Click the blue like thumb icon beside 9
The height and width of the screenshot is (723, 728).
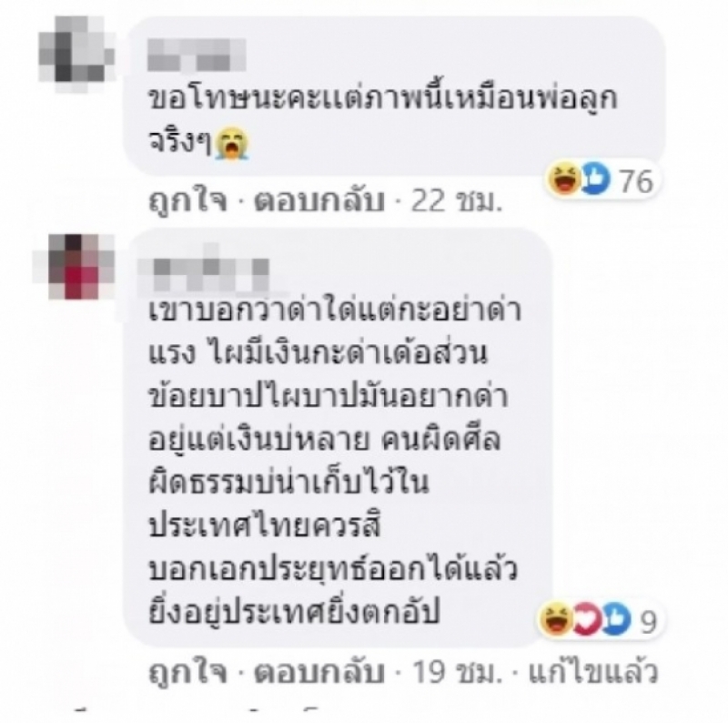click(617, 619)
